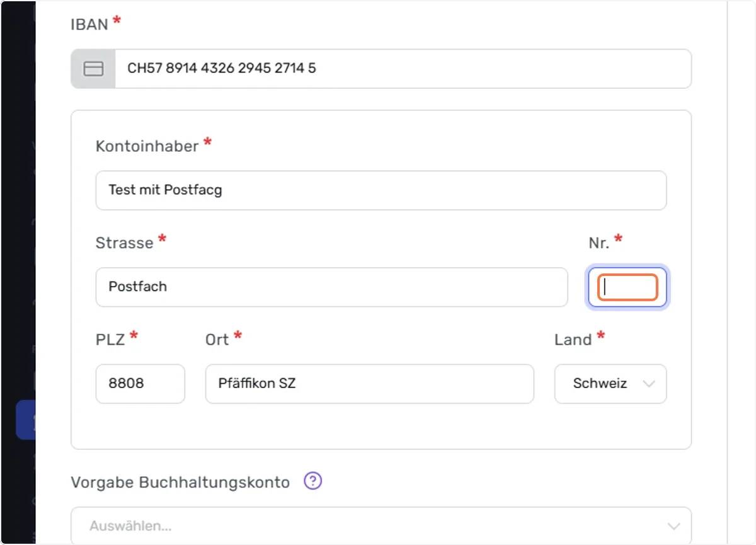Click the Strasse field containing Postfach
756x545 pixels.
pyautogui.click(x=331, y=287)
